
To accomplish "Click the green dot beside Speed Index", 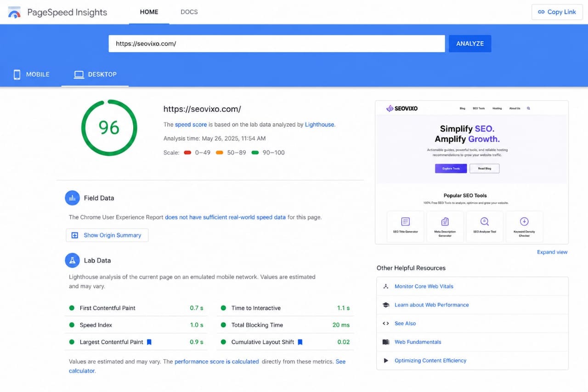I will point(72,325).
